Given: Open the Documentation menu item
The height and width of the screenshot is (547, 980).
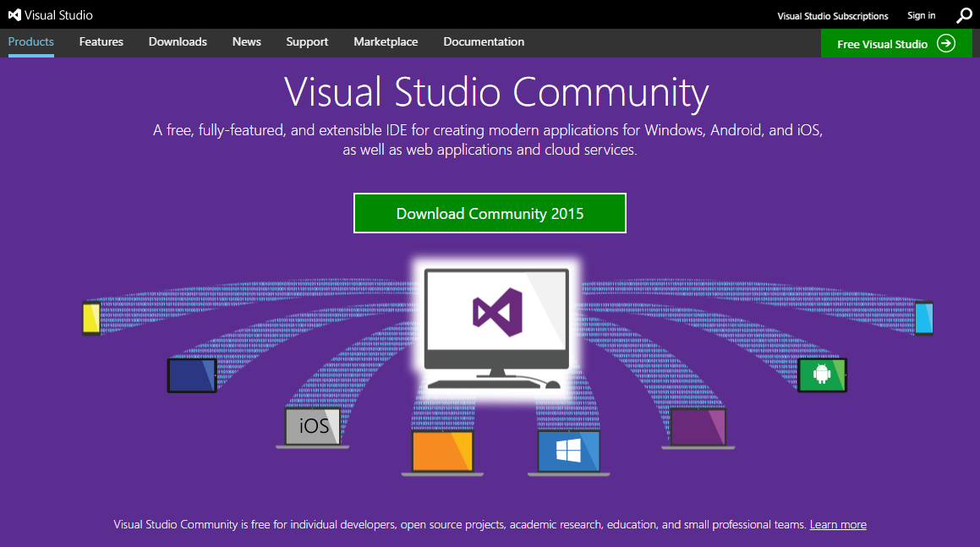Looking at the screenshot, I should point(484,42).
